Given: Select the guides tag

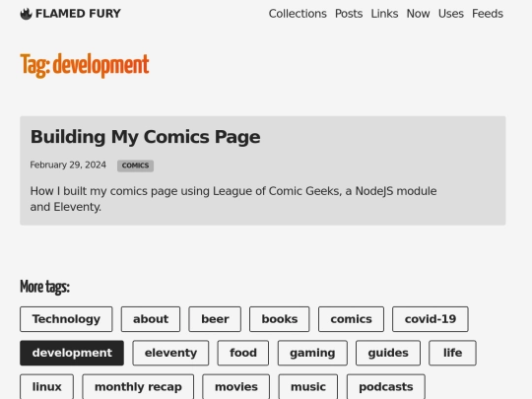Looking at the screenshot, I should [x=388, y=353].
